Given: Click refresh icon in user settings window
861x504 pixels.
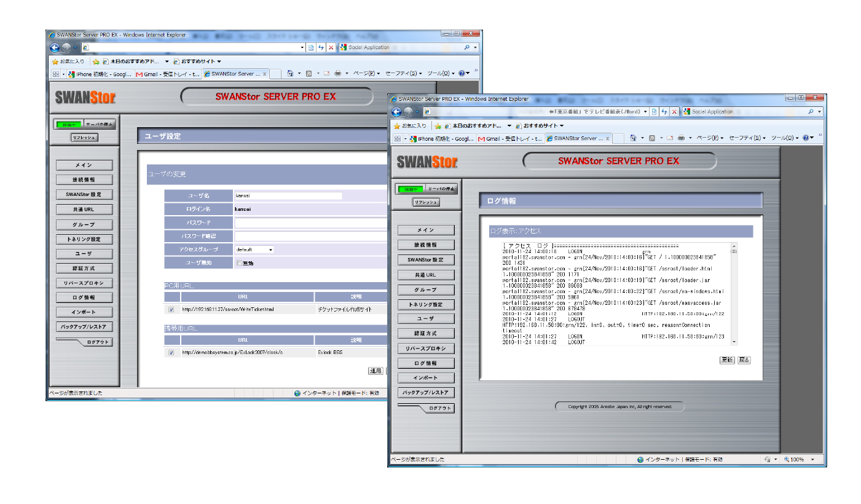Looking at the screenshot, I should [321, 47].
